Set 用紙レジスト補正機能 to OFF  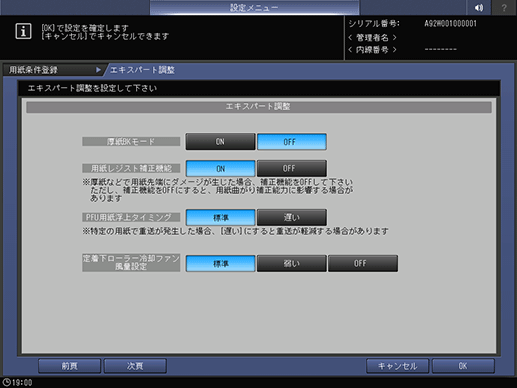292,168
